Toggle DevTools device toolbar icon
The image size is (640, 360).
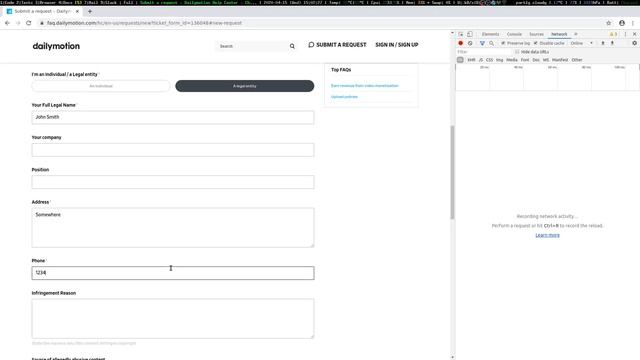470,34
